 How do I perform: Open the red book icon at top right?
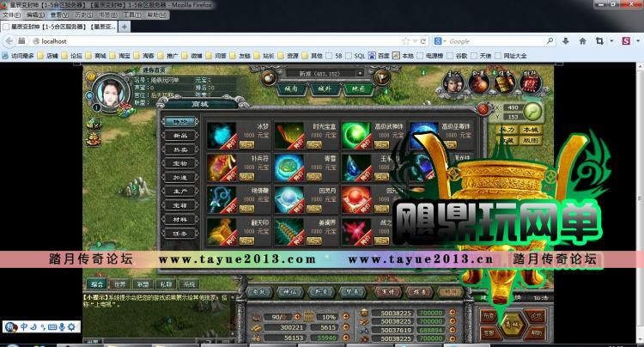(x=531, y=83)
